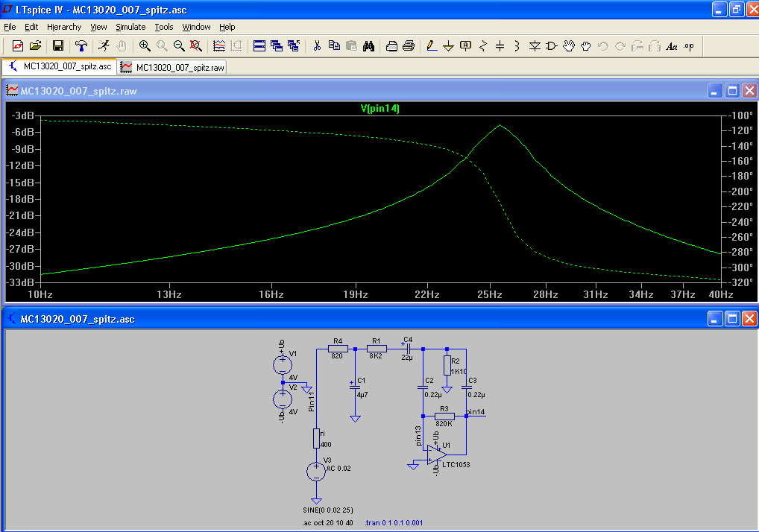Viewport: 759px width, 532px height.
Task: Open the Control Panel hammer icon
Action: pos(81,46)
